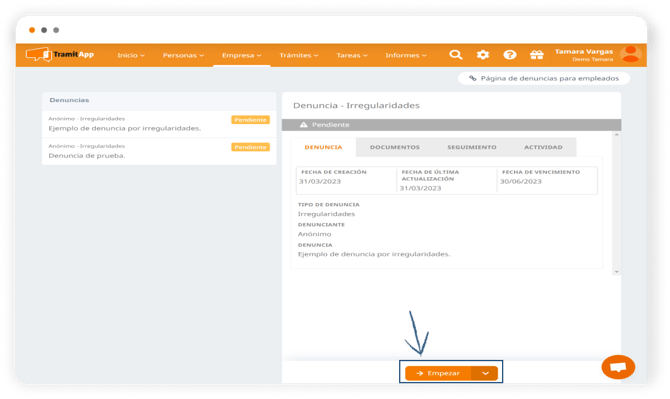
Task: Click Tamara Vargas user avatar
Action: point(631,54)
